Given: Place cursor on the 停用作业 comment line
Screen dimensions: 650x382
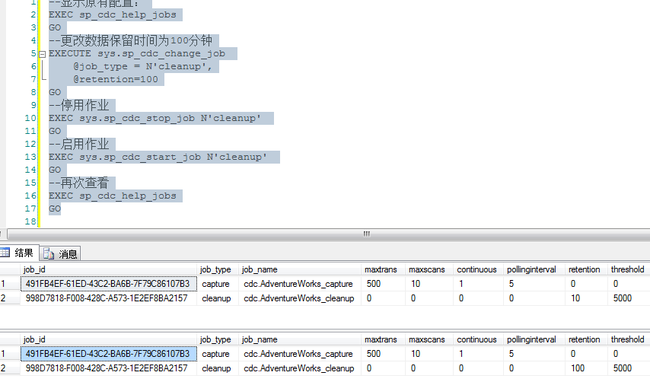Looking at the screenshot, I should tap(79, 105).
